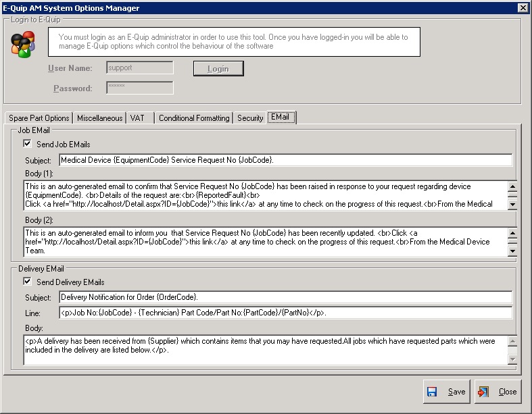Click the Body (2) scrollbar up arrow
Viewport: 532px width, 414px height.
[x=512, y=233]
